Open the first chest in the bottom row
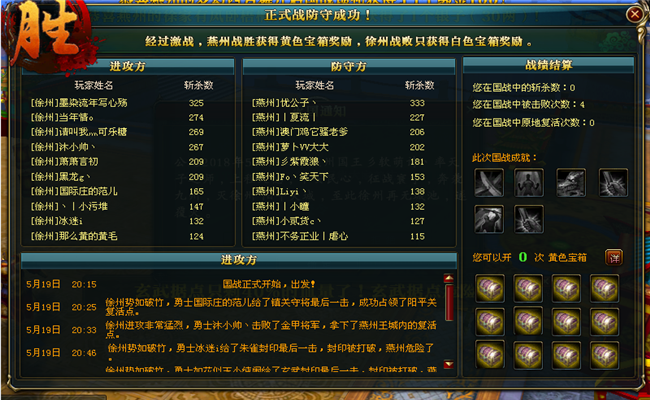Screen dimensions: 650x400 (490, 355)
